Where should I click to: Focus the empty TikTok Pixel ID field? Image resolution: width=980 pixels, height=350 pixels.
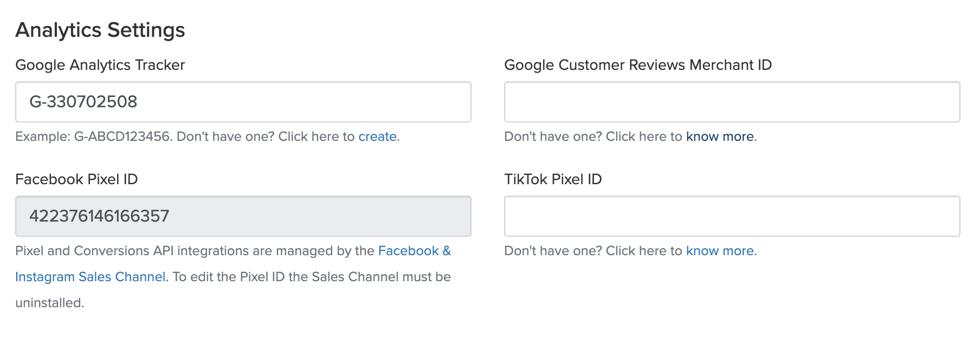point(732,216)
